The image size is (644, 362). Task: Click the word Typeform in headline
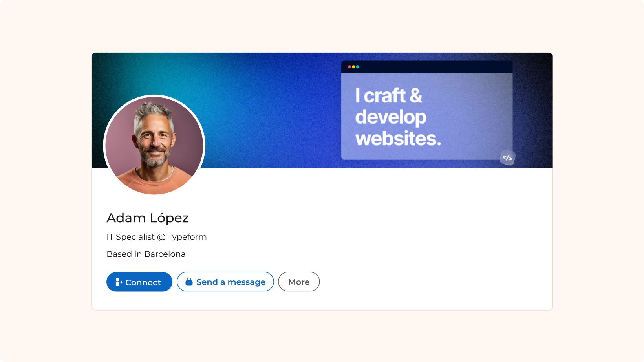click(187, 237)
